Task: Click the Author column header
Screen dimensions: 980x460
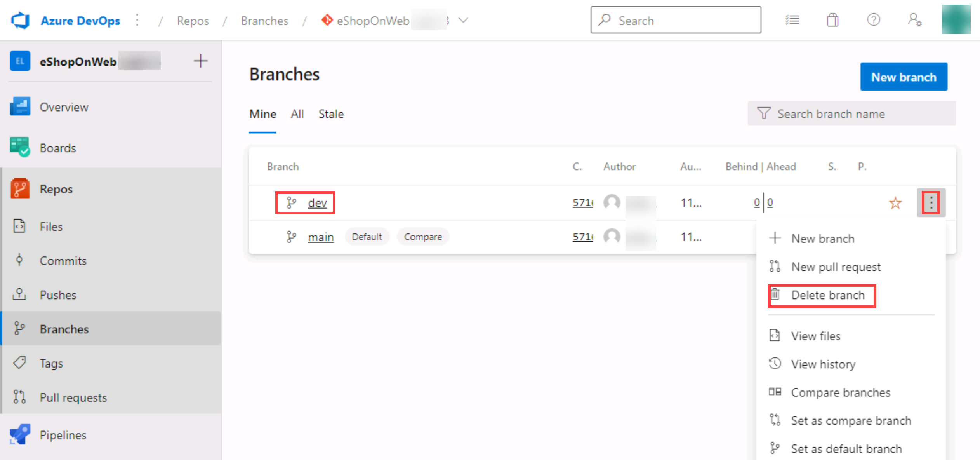Action: tap(619, 166)
